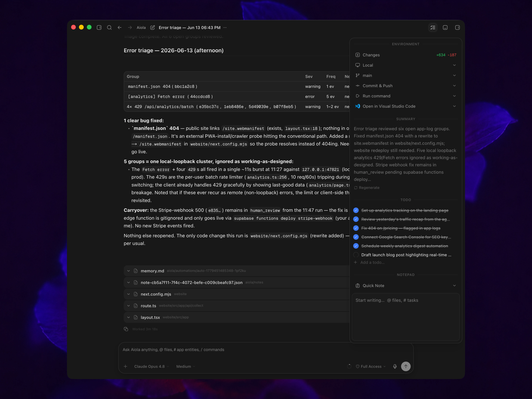The height and width of the screenshot is (399, 532).
Task: Go forward with the right arrow
Action: pyautogui.click(x=130, y=28)
